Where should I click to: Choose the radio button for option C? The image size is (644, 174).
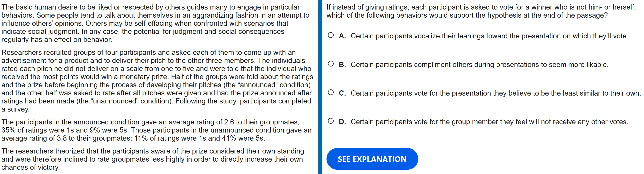[x=331, y=92]
